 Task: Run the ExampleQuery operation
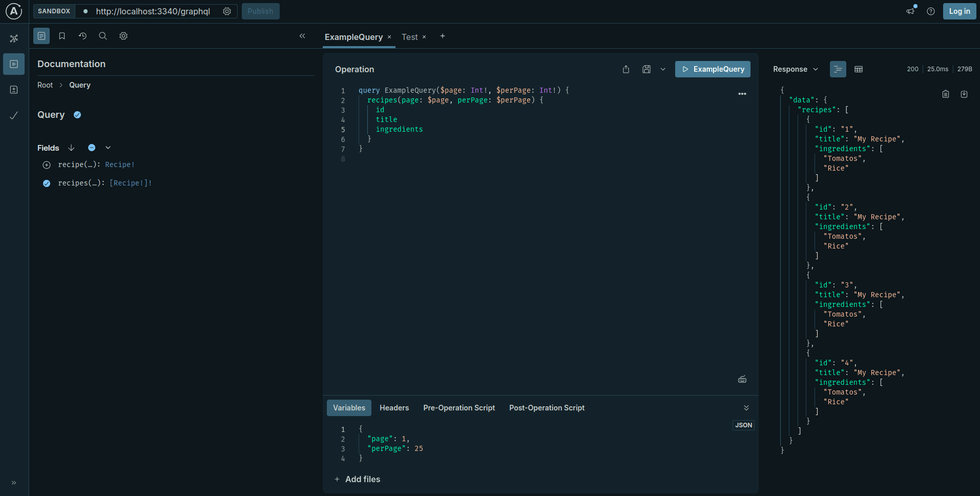point(713,69)
